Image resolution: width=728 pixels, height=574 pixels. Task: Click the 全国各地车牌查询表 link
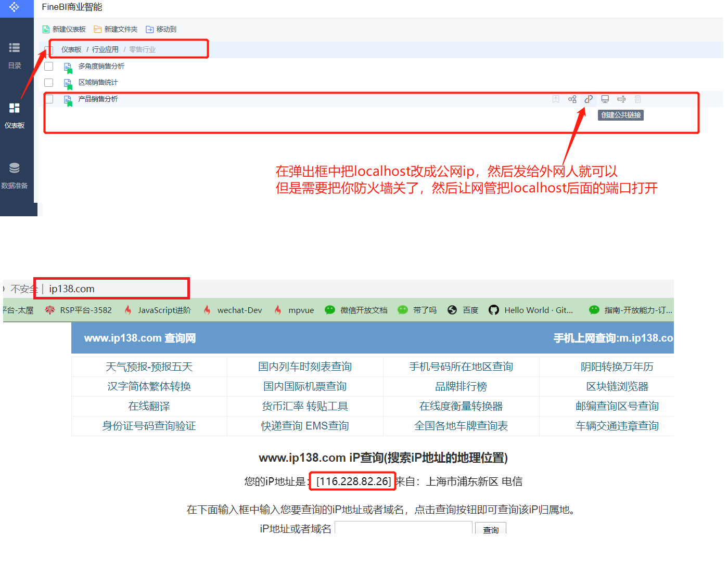461,426
